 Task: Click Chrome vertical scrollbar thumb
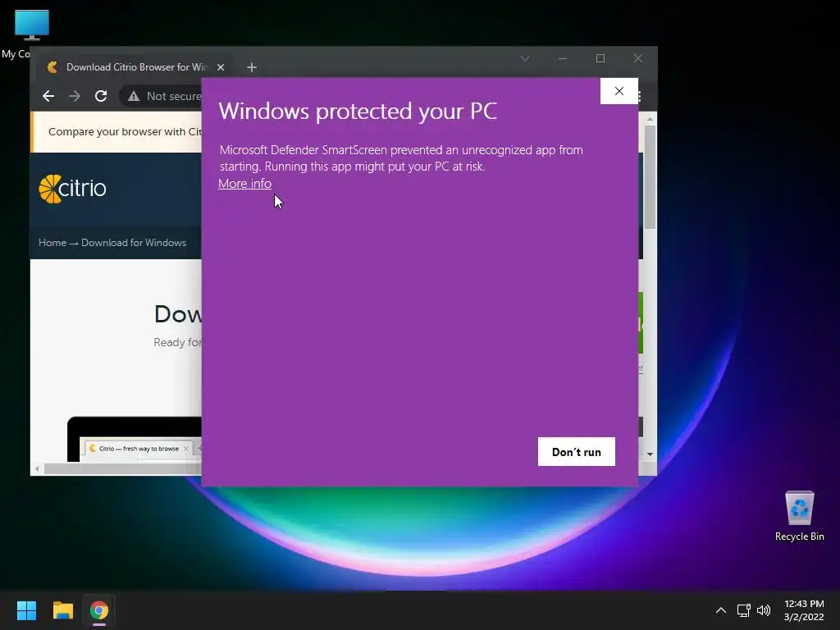(650, 177)
